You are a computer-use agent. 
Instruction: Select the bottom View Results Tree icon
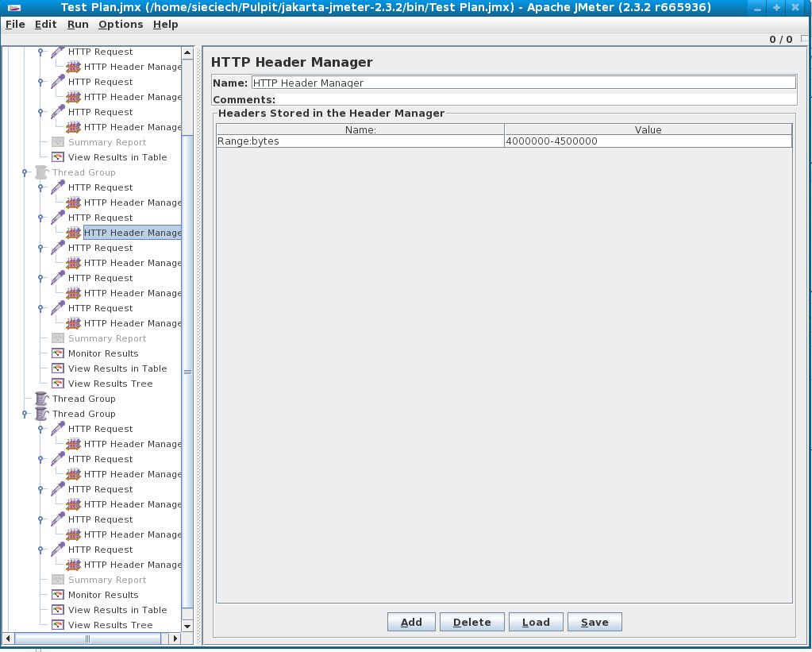point(57,625)
